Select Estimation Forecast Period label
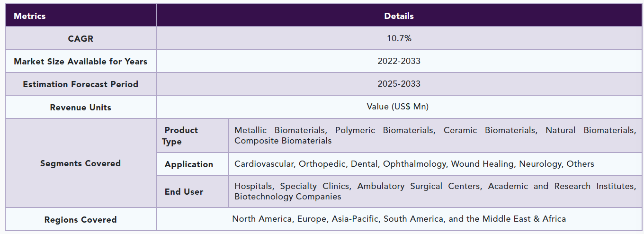644x234 pixels. tap(80, 84)
